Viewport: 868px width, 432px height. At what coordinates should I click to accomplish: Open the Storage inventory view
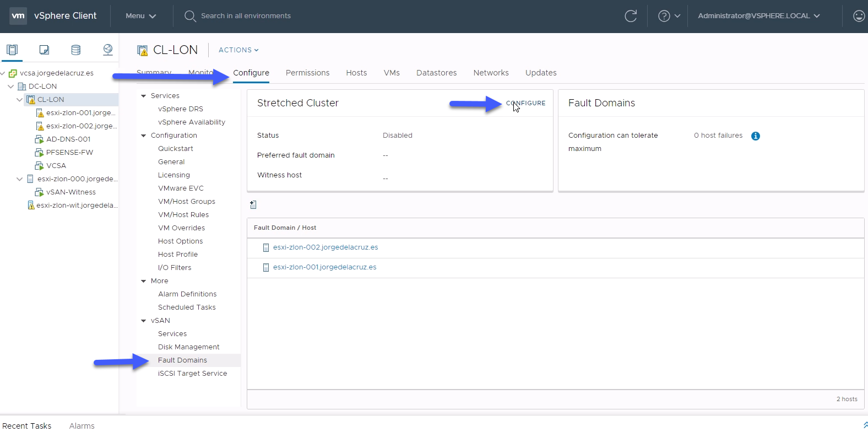point(76,50)
